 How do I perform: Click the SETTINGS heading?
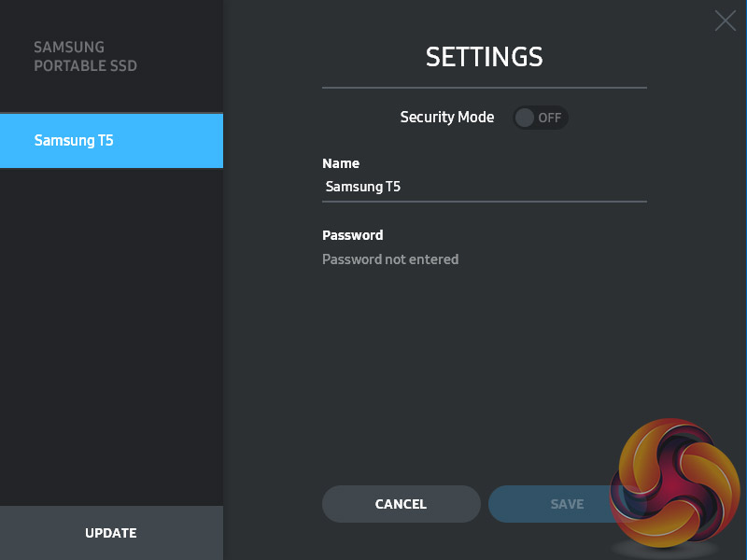[484, 57]
